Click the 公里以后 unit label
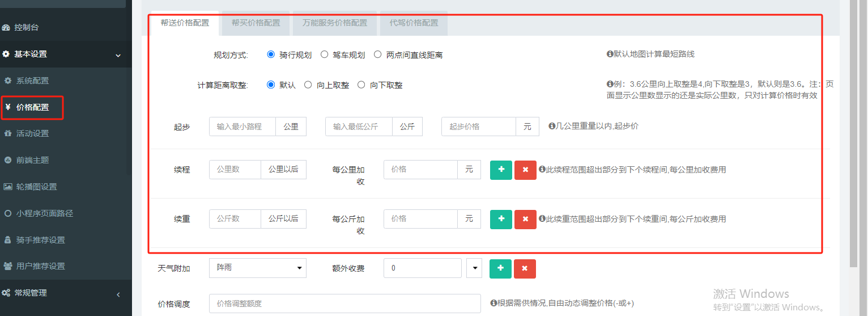The width and height of the screenshot is (868, 316). [x=284, y=170]
